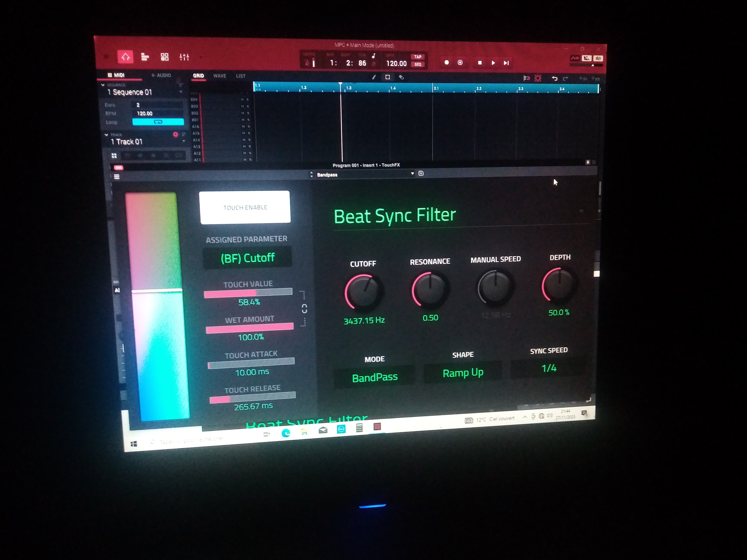The image size is (747, 560).
Task: Open the MODE BandPass selector
Action: pyautogui.click(x=375, y=377)
